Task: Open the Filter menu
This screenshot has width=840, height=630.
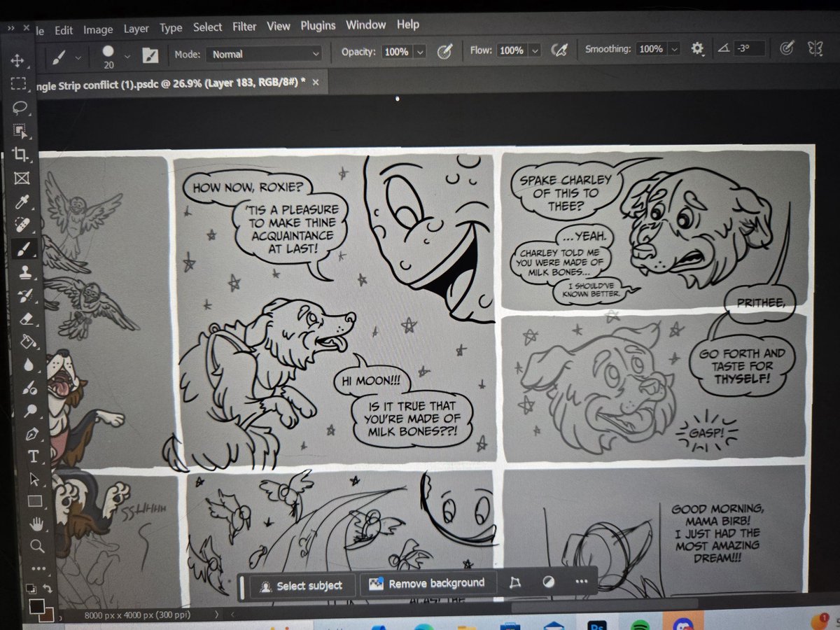Action: pos(244,27)
